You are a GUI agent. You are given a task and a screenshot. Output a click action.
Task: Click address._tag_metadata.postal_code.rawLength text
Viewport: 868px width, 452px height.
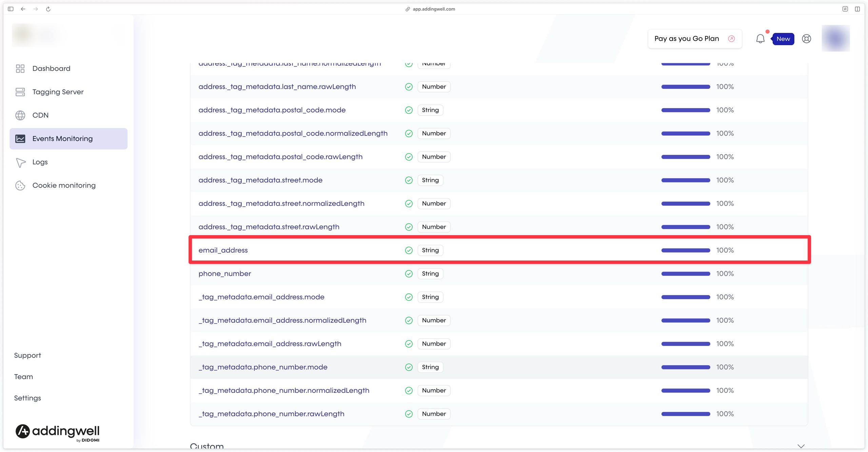(x=280, y=157)
